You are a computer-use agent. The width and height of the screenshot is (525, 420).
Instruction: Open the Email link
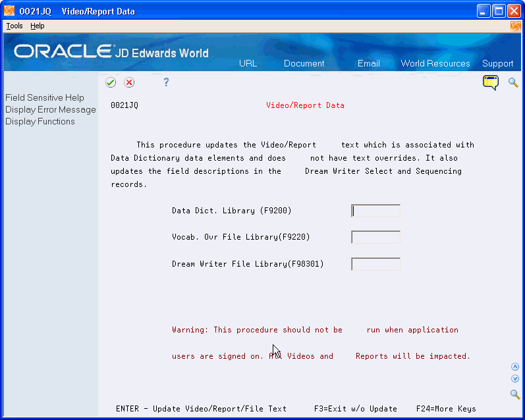(x=369, y=64)
